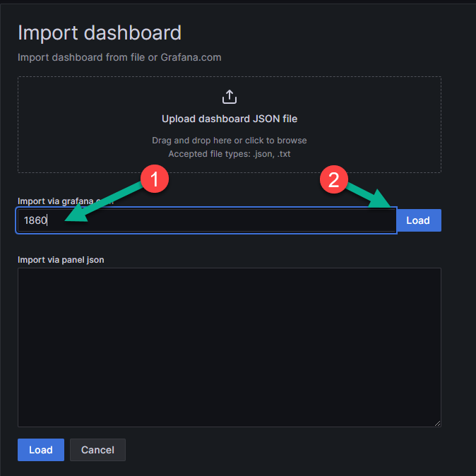Screen dimensions: 476x476
Task: Cancel the dashboard import
Action: pyautogui.click(x=97, y=450)
